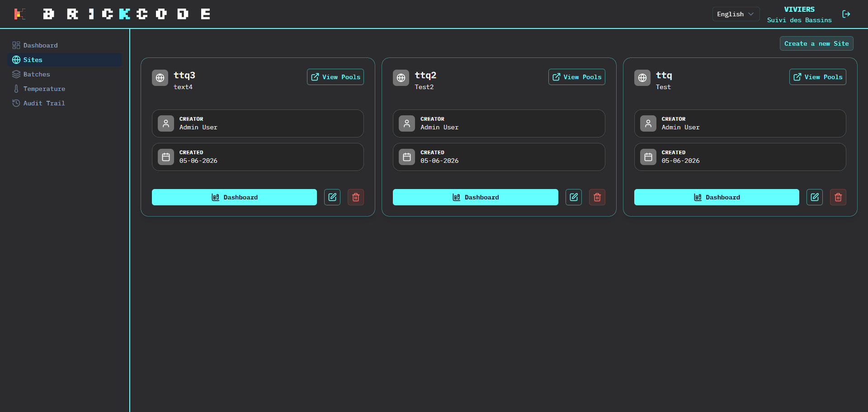
Task: Delete the ttq3 site with trash icon
Action: [x=356, y=197]
